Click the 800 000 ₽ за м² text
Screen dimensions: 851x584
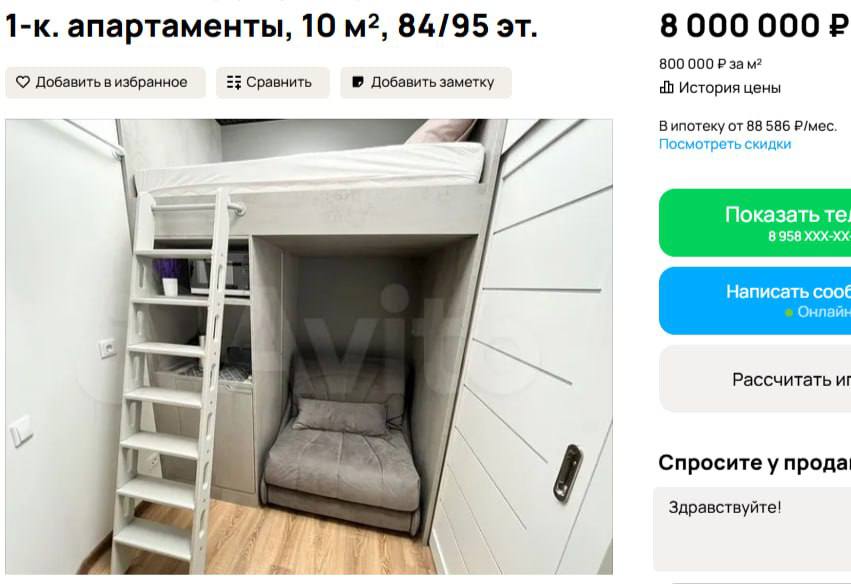click(710, 64)
